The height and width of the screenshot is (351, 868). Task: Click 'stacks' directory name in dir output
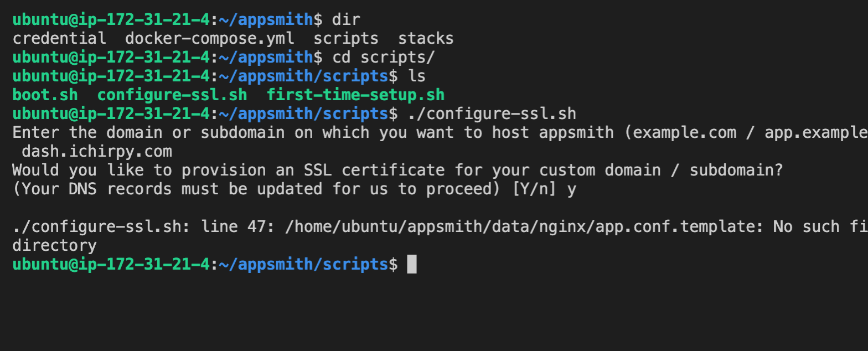[x=426, y=39]
